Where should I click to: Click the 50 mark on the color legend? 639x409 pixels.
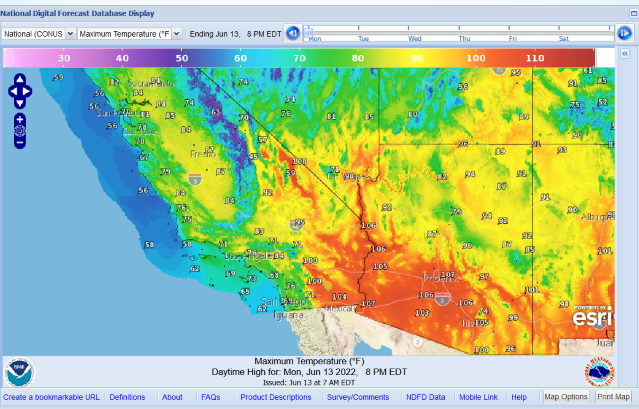(182, 58)
